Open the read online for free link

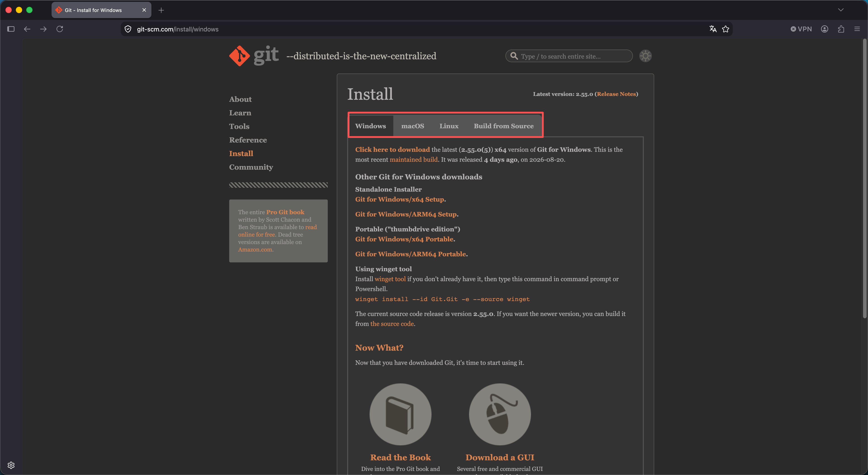(277, 231)
